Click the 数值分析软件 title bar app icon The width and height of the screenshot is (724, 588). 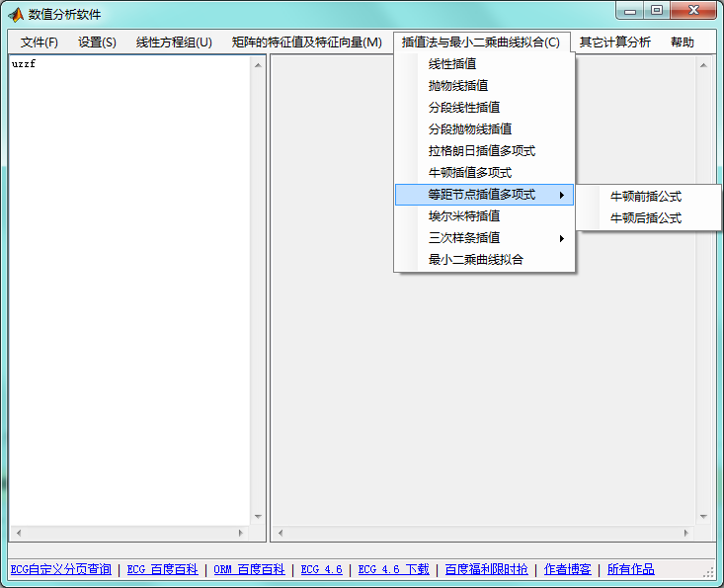pyautogui.click(x=16, y=15)
